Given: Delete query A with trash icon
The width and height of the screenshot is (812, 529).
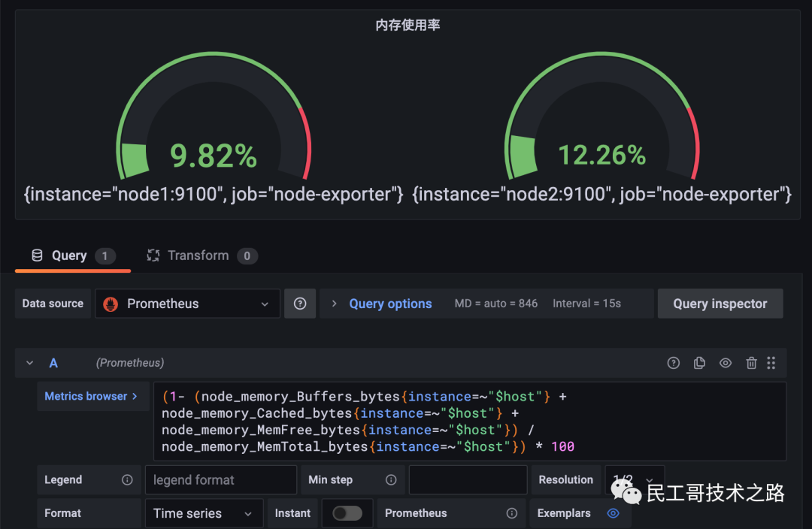Looking at the screenshot, I should (751, 363).
